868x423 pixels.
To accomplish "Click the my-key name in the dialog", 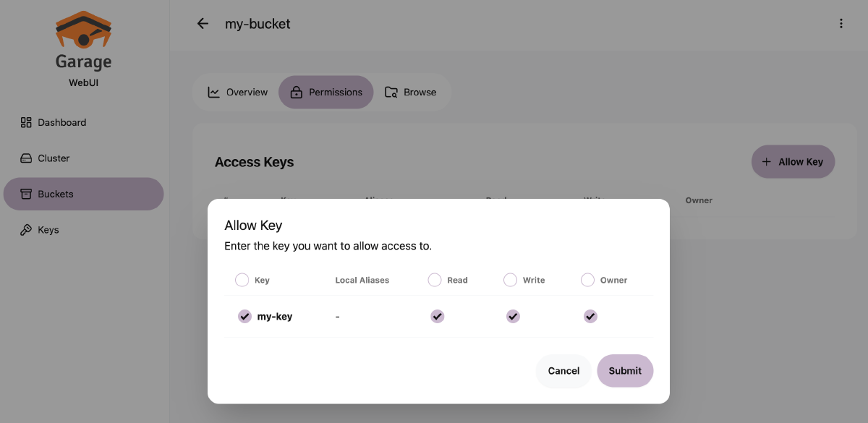I will 275,317.
